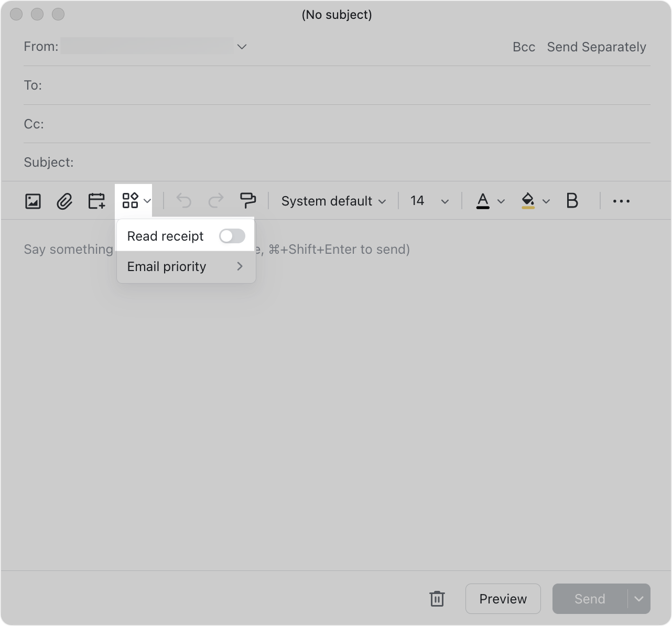Viewport: 672px width, 626px height.
Task: Click the format painter icon
Action: point(247,201)
